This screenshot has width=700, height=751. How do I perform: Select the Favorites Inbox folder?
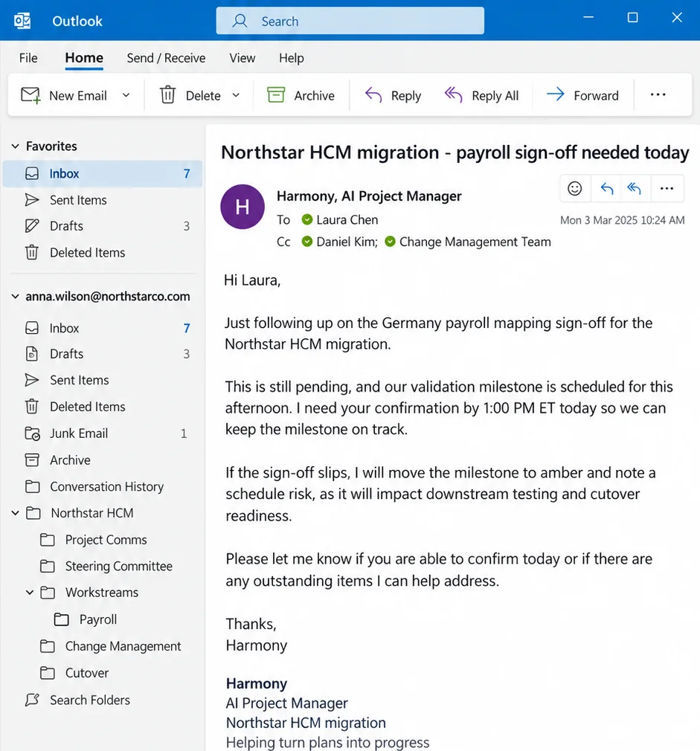tap(103, 173)
